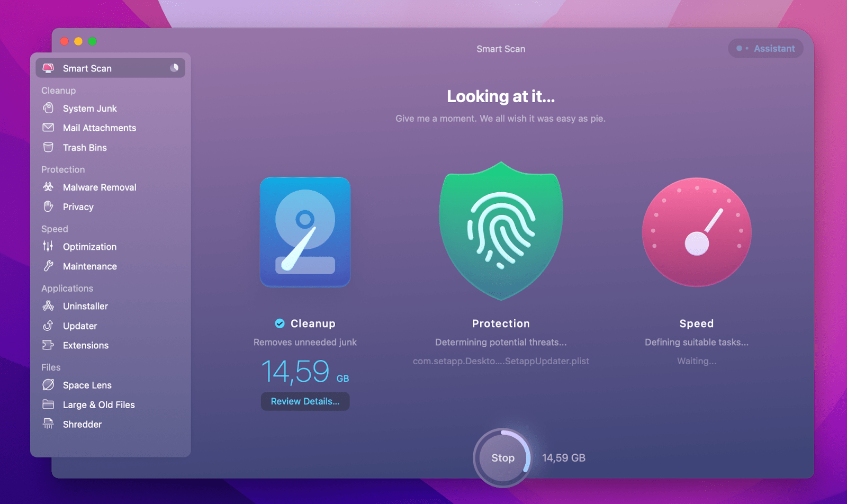
Task: Select the Privacy protection tool
Action: pos(78,206)
